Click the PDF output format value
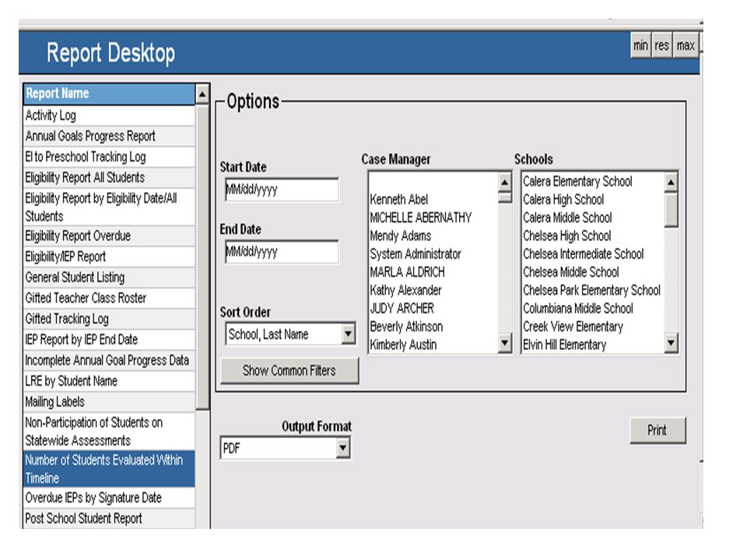This screenshot has height=560, width=747. point(232,448)
